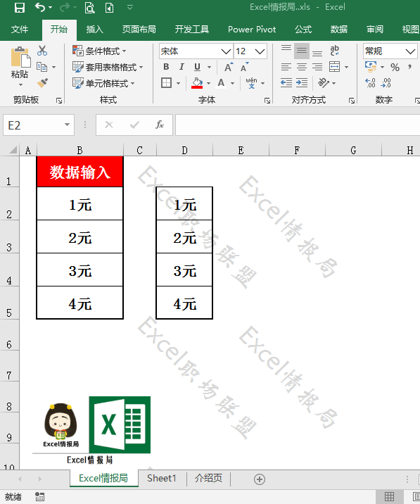Open the 条件格式 dropdown
The width and height of the screenshot is (420, 504).
pos(99,51)
